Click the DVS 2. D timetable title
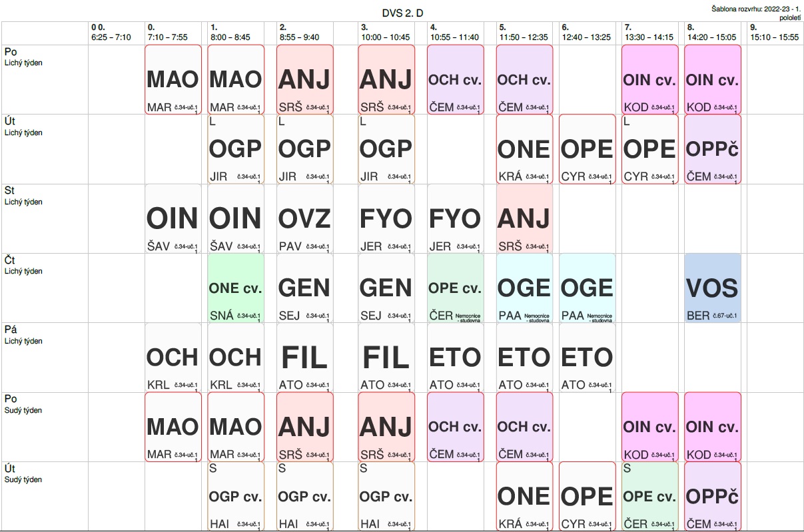This screenshot has width=804, height=532. point(402,13)
